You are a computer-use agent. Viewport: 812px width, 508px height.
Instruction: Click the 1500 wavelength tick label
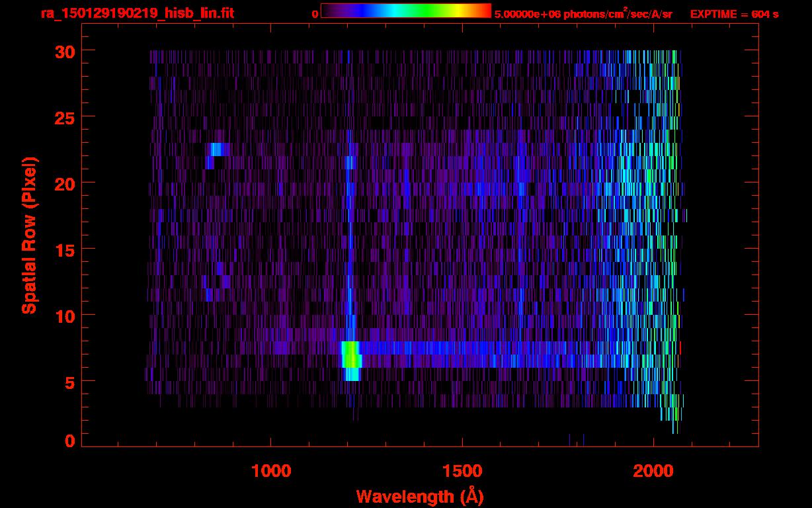[462, 471]
